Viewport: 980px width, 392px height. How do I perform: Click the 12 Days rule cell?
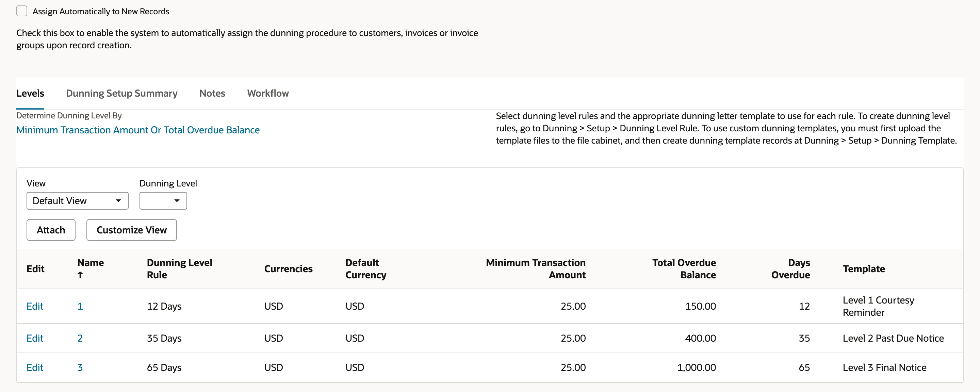(x=164, y=306)
